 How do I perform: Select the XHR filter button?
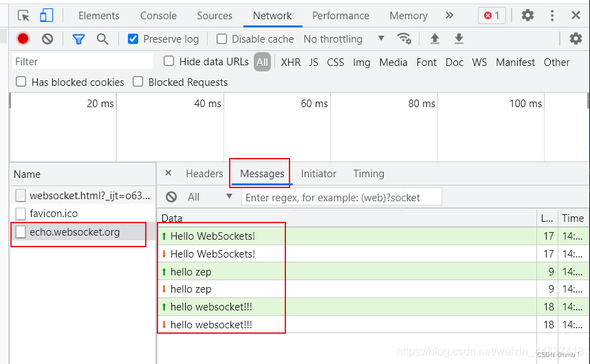pos(290,62)
